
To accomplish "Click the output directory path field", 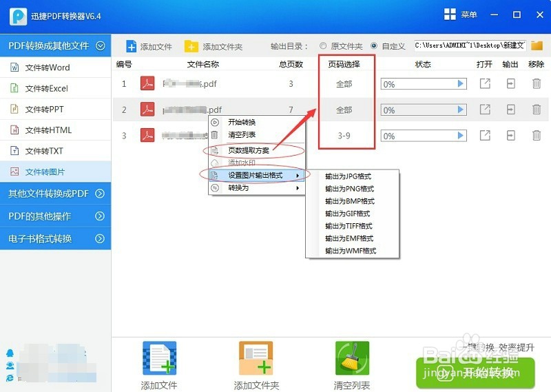I will tap(470, 45).
